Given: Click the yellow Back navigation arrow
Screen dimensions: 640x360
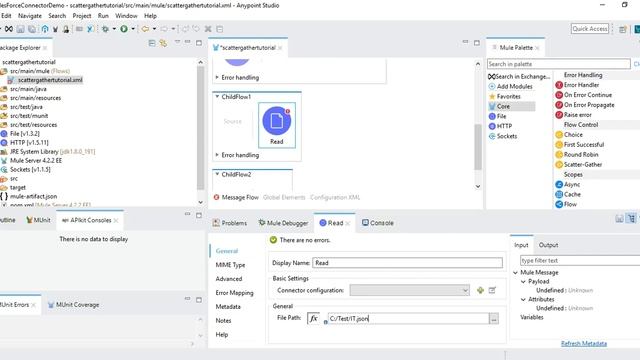Looking at the screenshot, I should pos(145,29).
